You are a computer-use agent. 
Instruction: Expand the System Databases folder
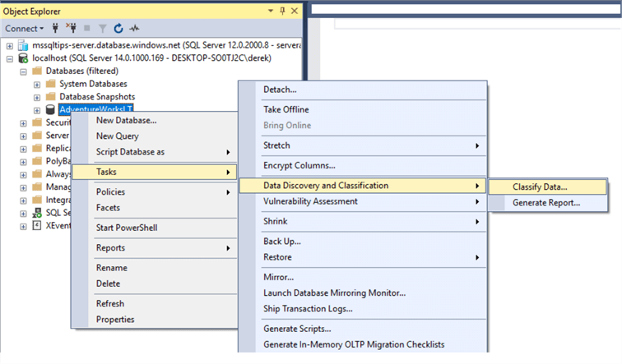point(37,84)
